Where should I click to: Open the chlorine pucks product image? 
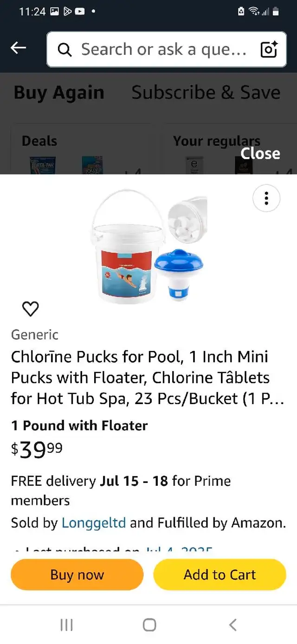tap(148, 246)
